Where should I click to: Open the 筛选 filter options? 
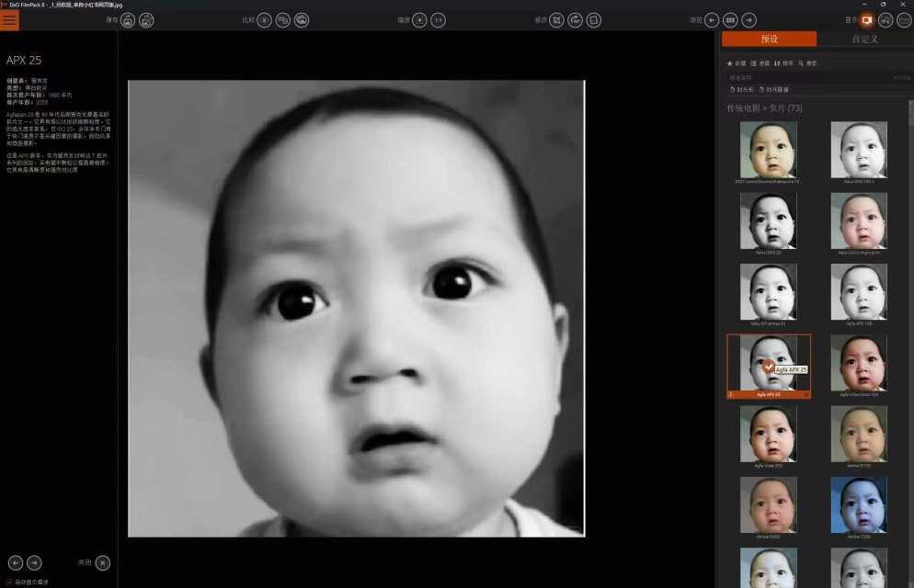[x=760, y=63]
